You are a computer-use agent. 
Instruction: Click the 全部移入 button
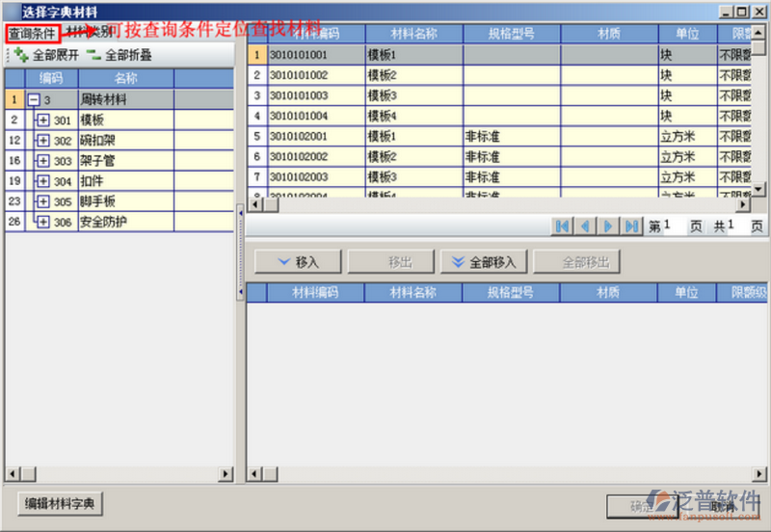484,261
